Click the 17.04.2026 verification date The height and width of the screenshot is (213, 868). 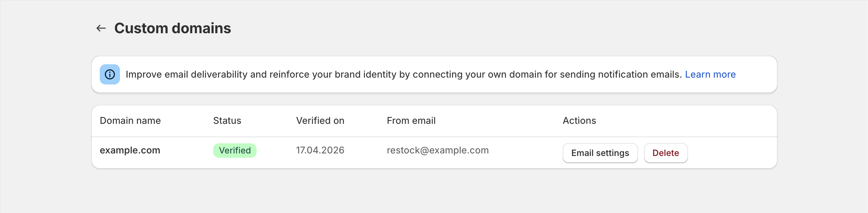(x=320, y=150)
